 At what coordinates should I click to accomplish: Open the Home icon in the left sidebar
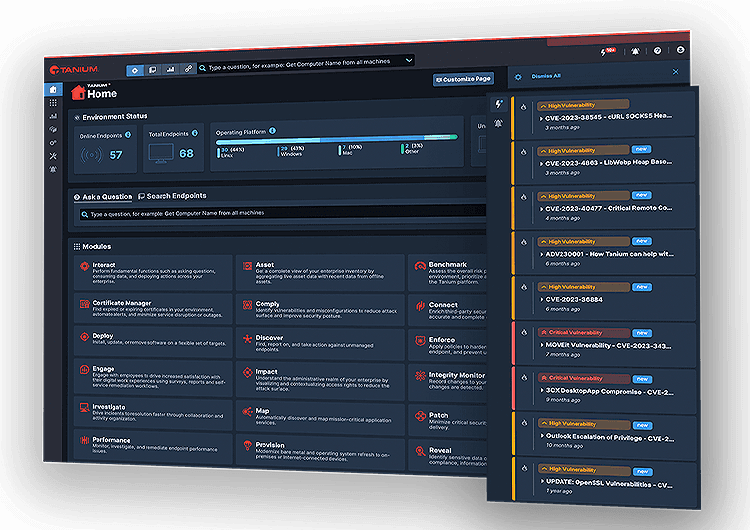click(x=53, y=89)
